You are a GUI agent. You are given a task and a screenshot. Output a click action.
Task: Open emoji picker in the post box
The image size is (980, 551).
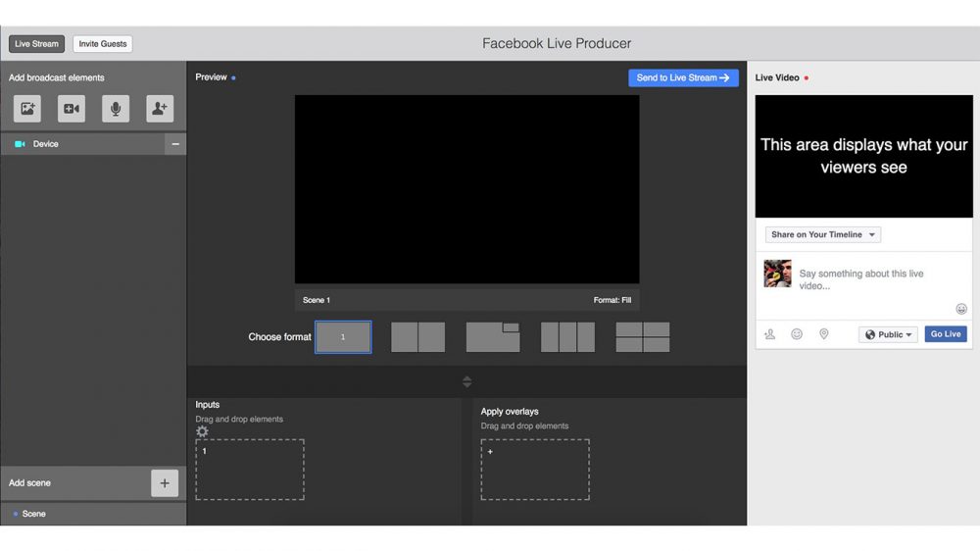pos(961,309)
